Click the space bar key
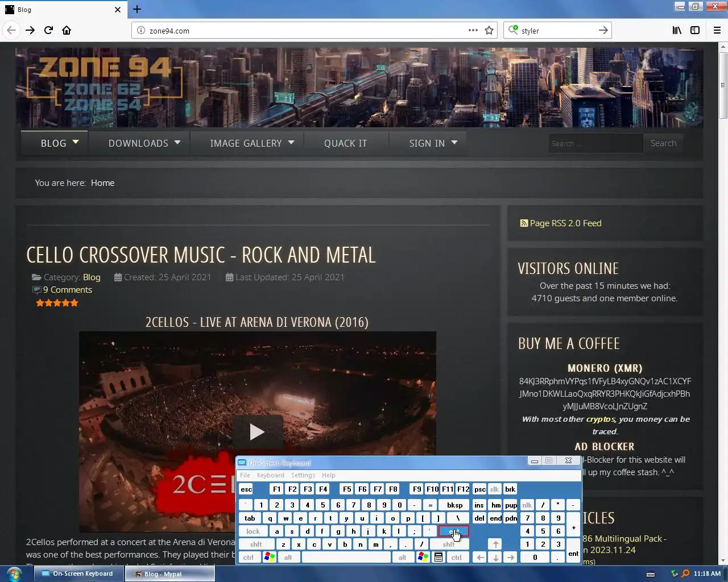The image size is (728, 582). [346, 558]
